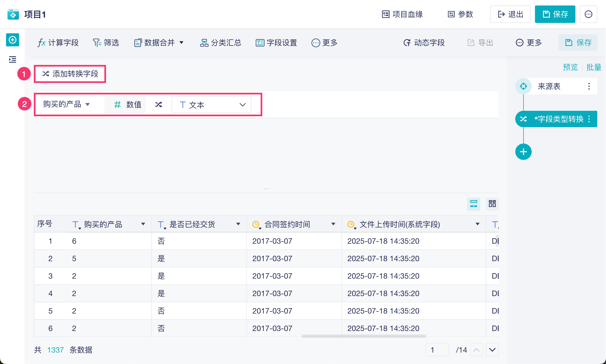Screen dimensions: 606x364
Task: Open the 字段类型转换 node three-dot menu
Action: coord(589,119)
